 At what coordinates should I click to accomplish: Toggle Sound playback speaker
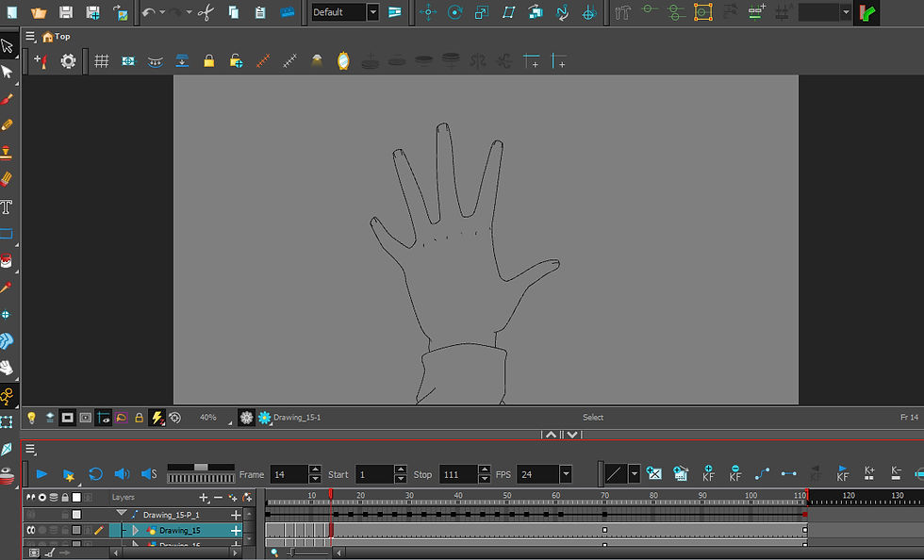[x=122, y=474]
